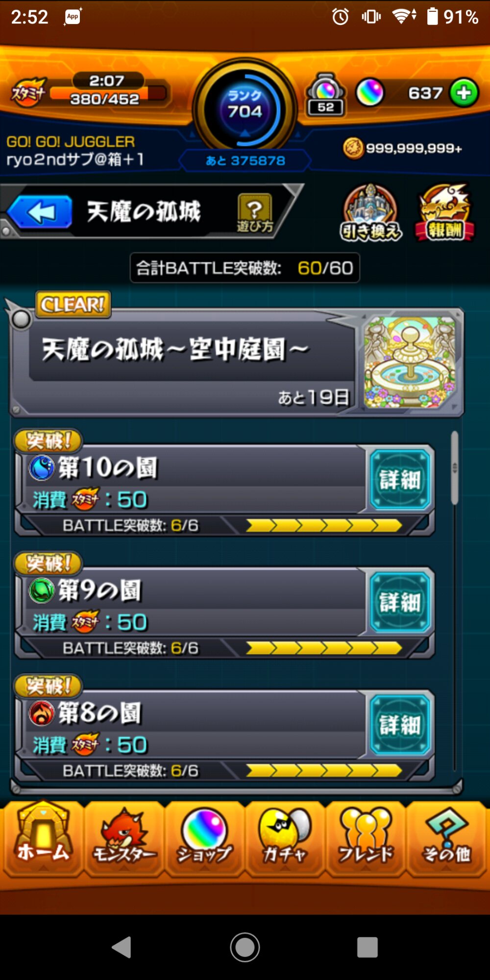The width and height of the screenshot is (490, 980).
Task: Tap the orb capsule icon showing 52
Action: click(325, 95)
